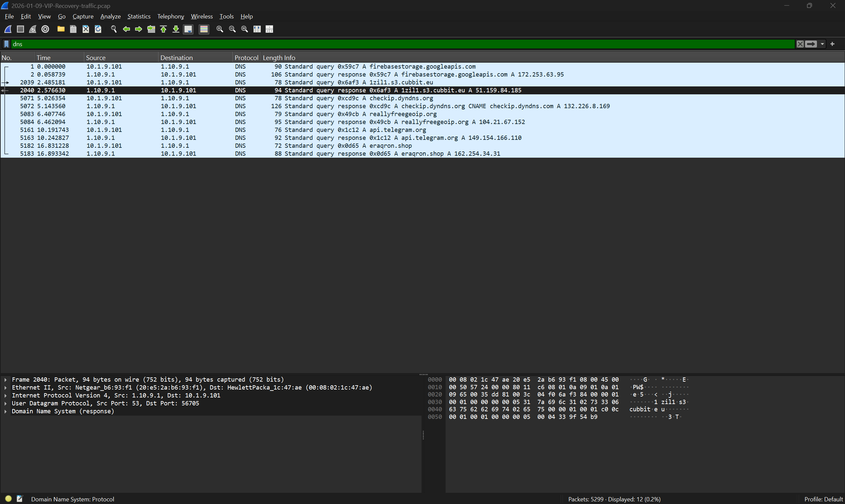The height and width of the screenshot is (504, 845).
Task: Open recent display filters dropdown
Action: pyautogui.click(x=822, y=44)
